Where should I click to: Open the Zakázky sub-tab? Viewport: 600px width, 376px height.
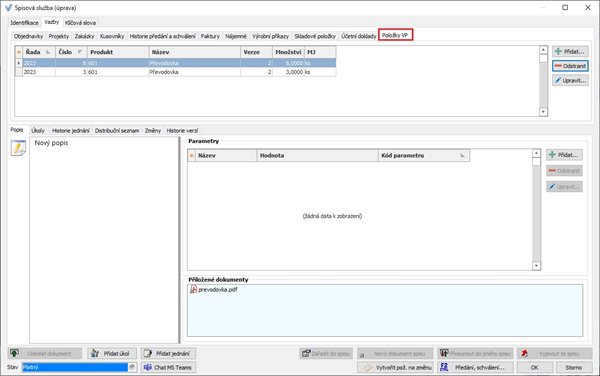(x=84, y=36)
